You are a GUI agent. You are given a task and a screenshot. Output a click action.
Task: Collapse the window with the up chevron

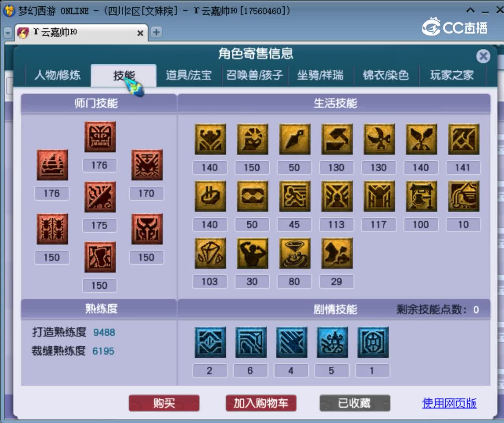(470, 10)
